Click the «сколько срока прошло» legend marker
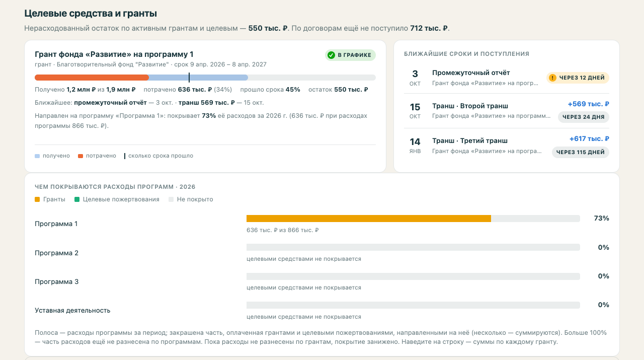 125,156
